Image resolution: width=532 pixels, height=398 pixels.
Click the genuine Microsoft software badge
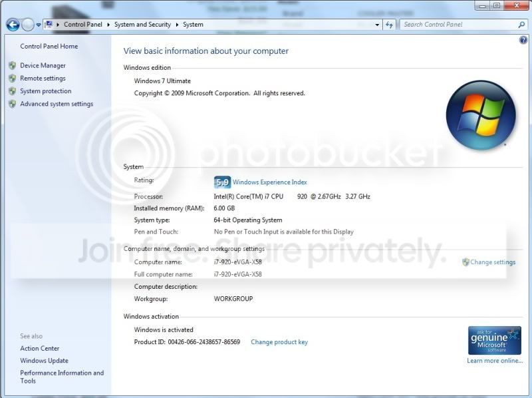[x=494, y=341]
